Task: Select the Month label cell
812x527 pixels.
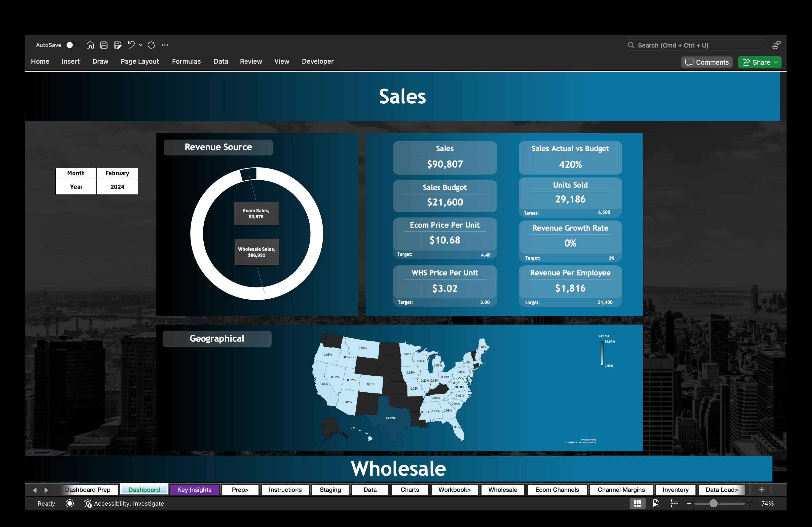Action: pyautogui.click(x=76, y=173)
